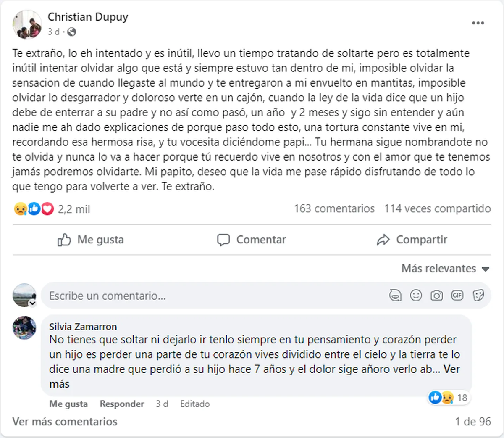Toggle Me gusta on the post
The image size is (504, 438).
91,240
